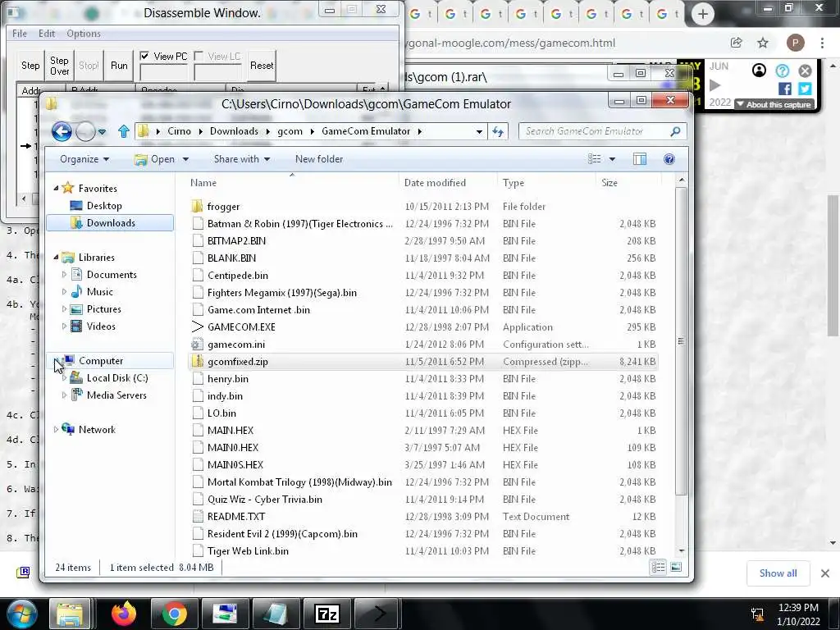Expand the Media Servers node
The width and height of the screenshot is (840, 630).
[64, 395]
